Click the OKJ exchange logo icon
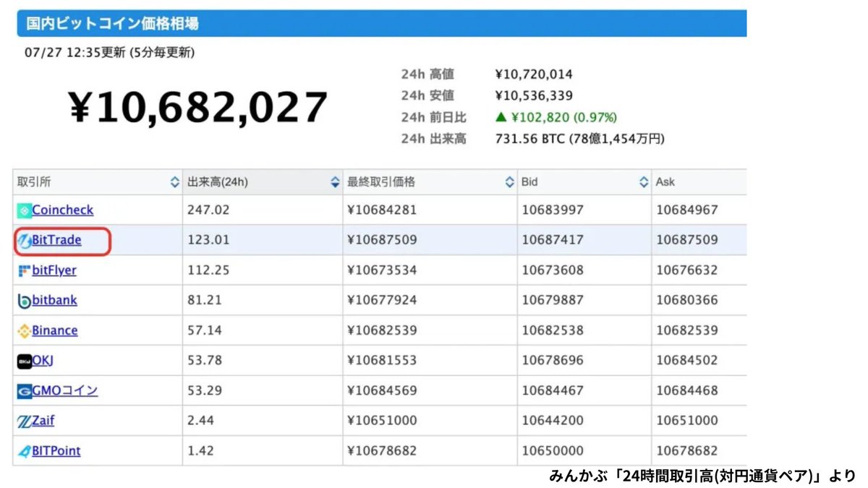The width and height of the screenshot is (868, 488). point(24,361)
